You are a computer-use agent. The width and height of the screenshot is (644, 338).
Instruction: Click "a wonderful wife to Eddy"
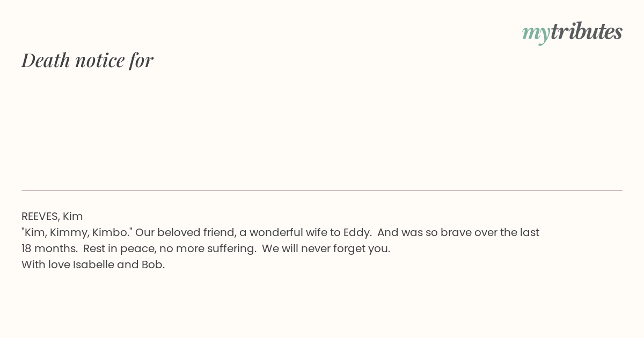tap(304, 232)
